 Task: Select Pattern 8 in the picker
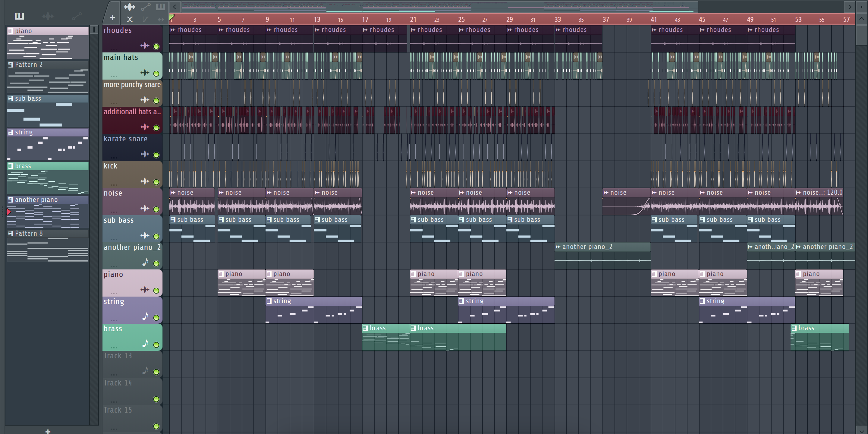coord(48,245)
